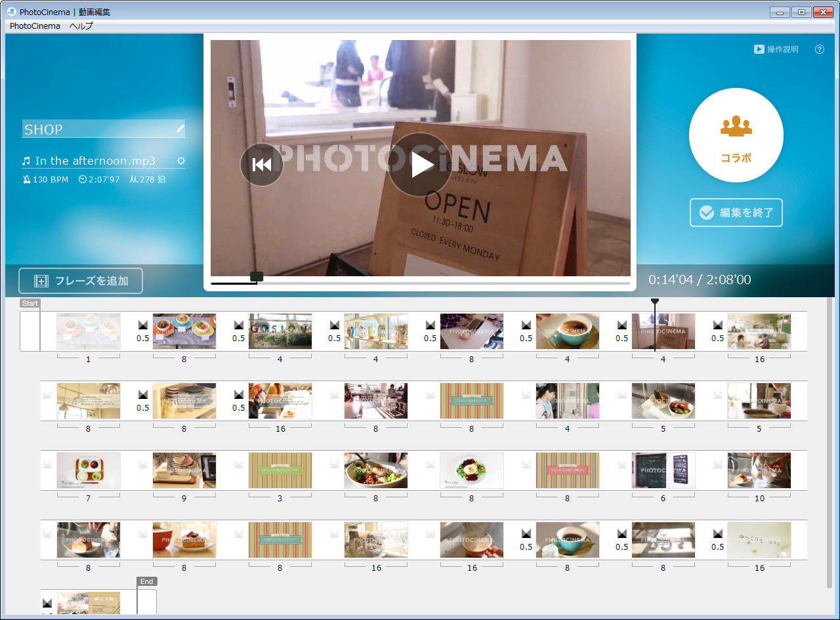The width and height of the screenshot is (840, 620).
Task: Click the beat length 7 under the lunch tray
Action: point(88,499)
